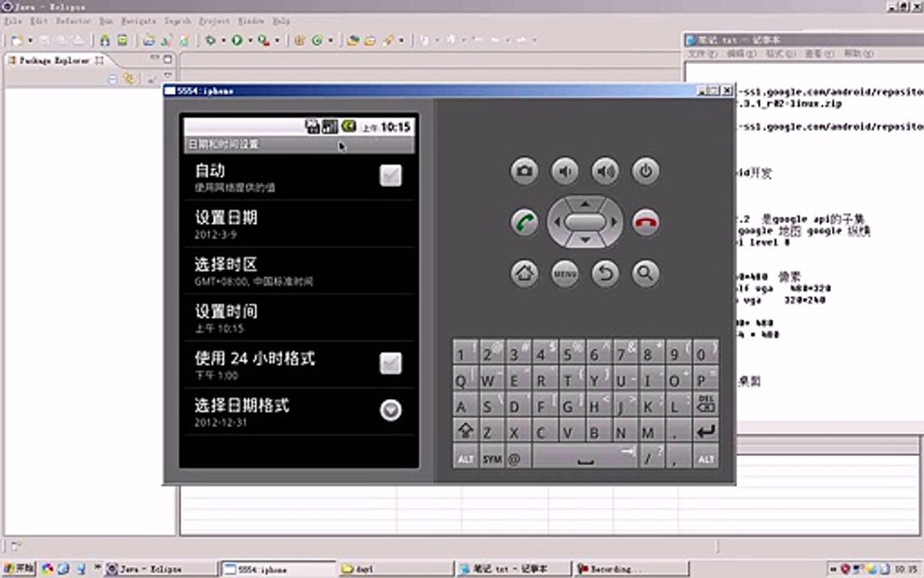Click D-pad center select button
The width and height of the screenshot is (924, 578).
tap(585, 222)
